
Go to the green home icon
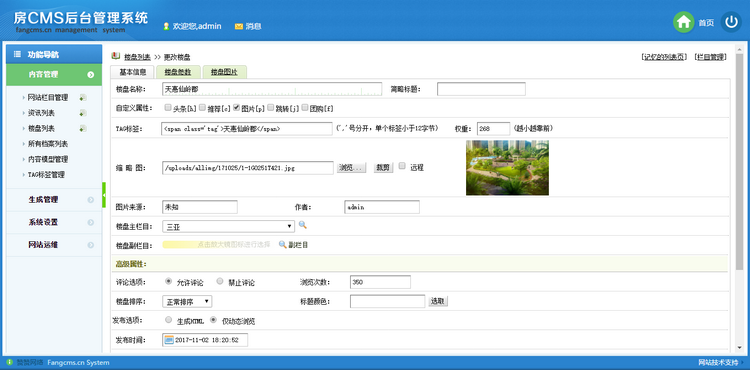click(684, 22)
